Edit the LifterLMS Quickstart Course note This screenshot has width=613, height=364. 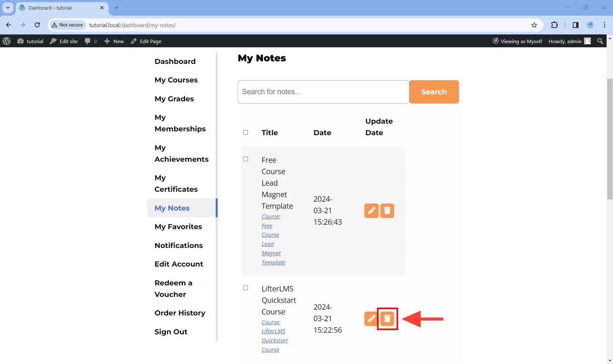point(371,319)
